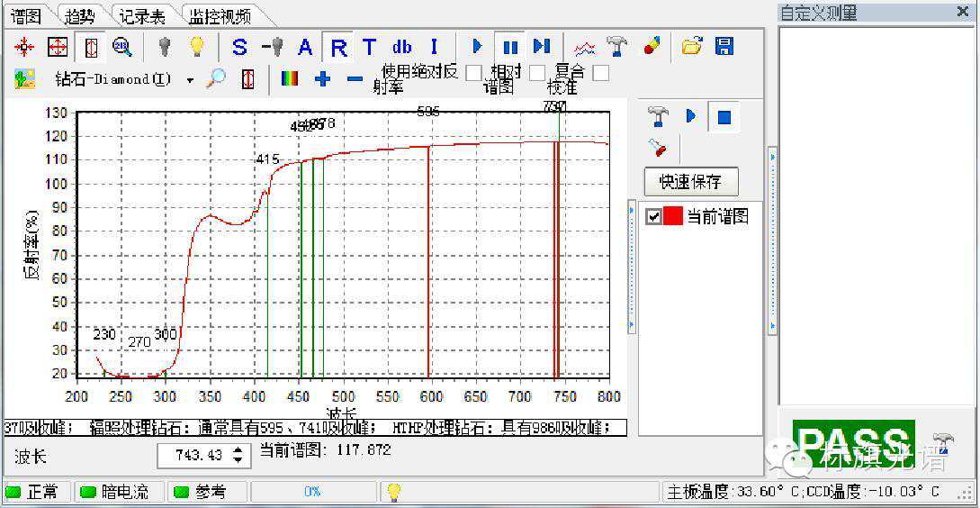Image resolution: width=980 pixels, height=508 pixels.
Task: Click the 快速保存 button
Action: pyautogui.click(x=690, y=182)
